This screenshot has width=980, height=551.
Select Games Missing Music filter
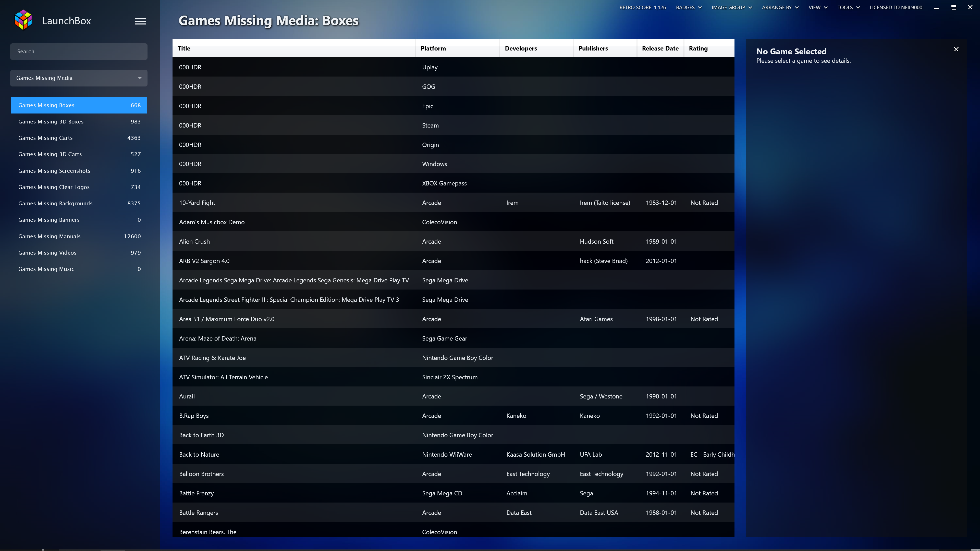[79, 269]
